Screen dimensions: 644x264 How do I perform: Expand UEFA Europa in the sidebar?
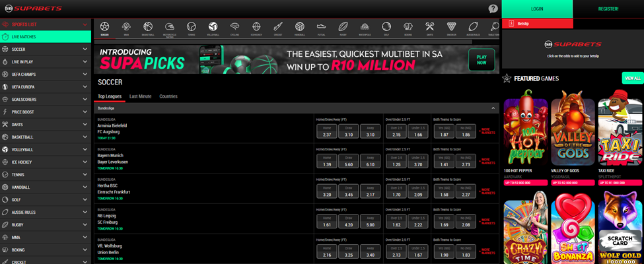pos(46,87)
